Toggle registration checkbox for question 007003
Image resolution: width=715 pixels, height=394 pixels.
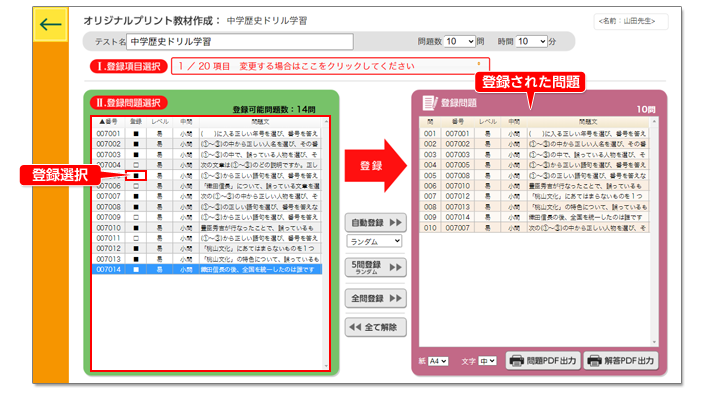[x=136, y=155]
